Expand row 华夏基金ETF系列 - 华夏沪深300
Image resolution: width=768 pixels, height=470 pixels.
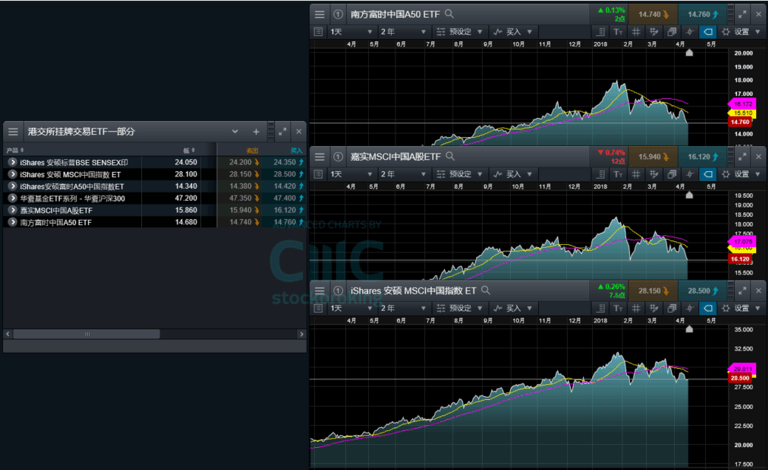coord(13,198)
